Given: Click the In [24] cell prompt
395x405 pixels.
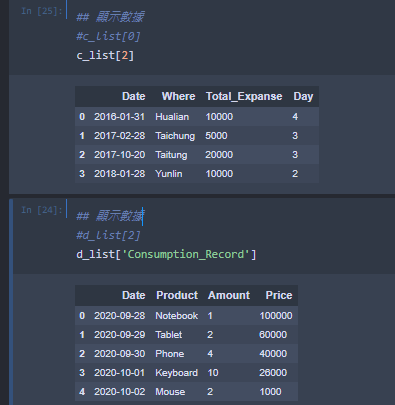Looking at the screenshot, I should pyautogui.click(x=42, y=210).
